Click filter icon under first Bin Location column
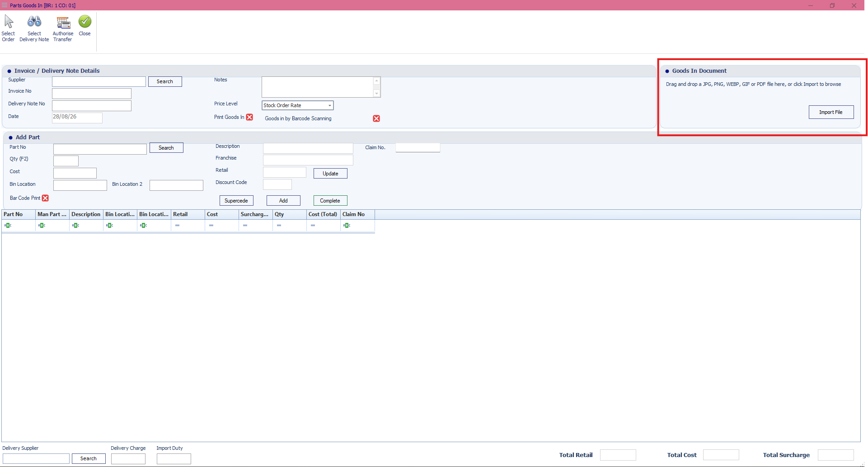 (x=109, y=225)
